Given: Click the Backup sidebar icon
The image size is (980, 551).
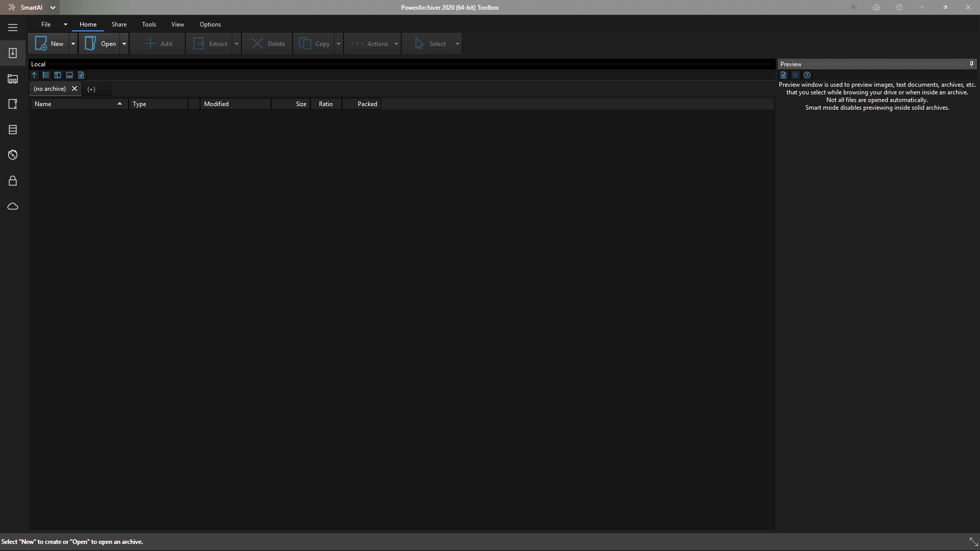Looking at the screenshot, I should pos(13,130).
